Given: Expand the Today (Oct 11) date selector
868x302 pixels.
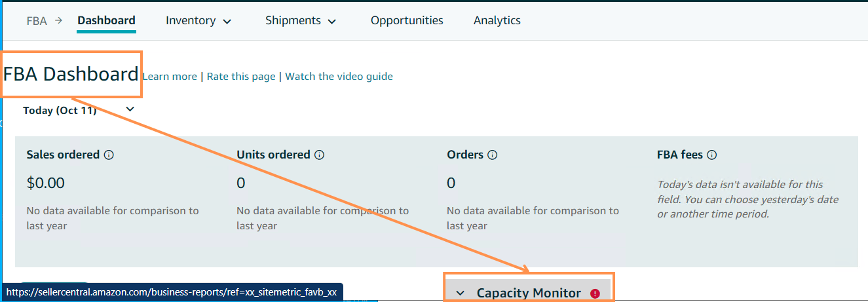Looking at the screenshot, I should click(x=130, y=109).
